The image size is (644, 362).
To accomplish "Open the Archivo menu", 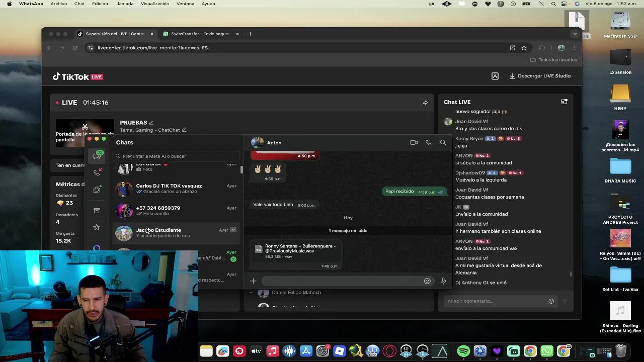I will coord(59,4).
